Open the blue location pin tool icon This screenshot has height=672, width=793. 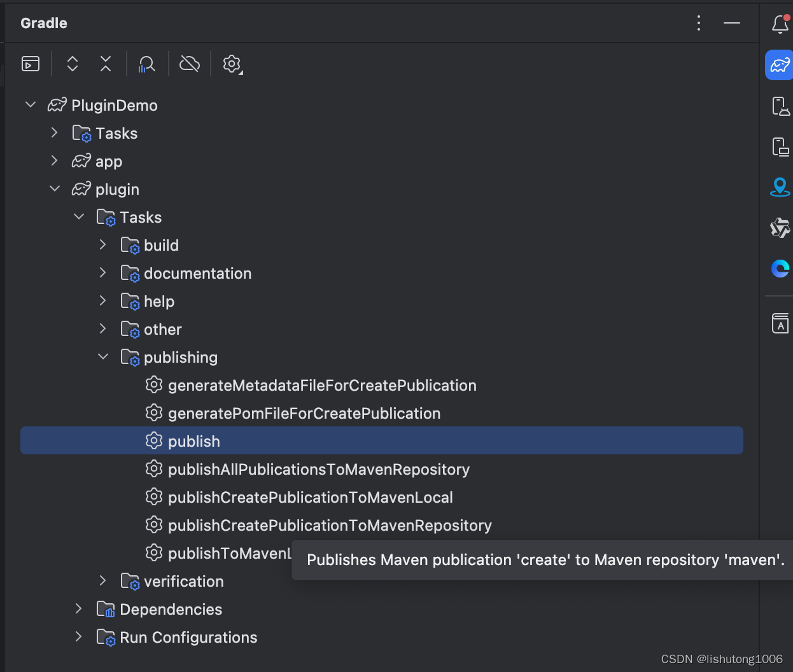pyautogui.click(x=780, y=187)
